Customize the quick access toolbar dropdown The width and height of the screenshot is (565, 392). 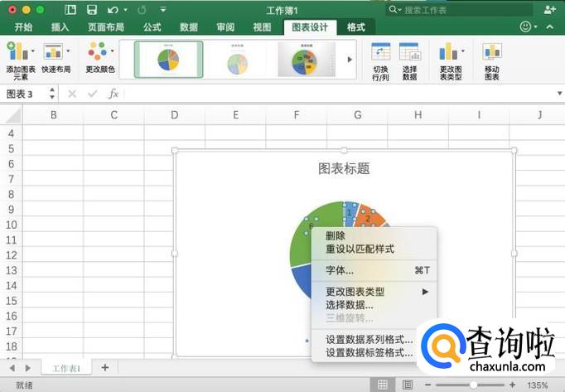[163, 10]
